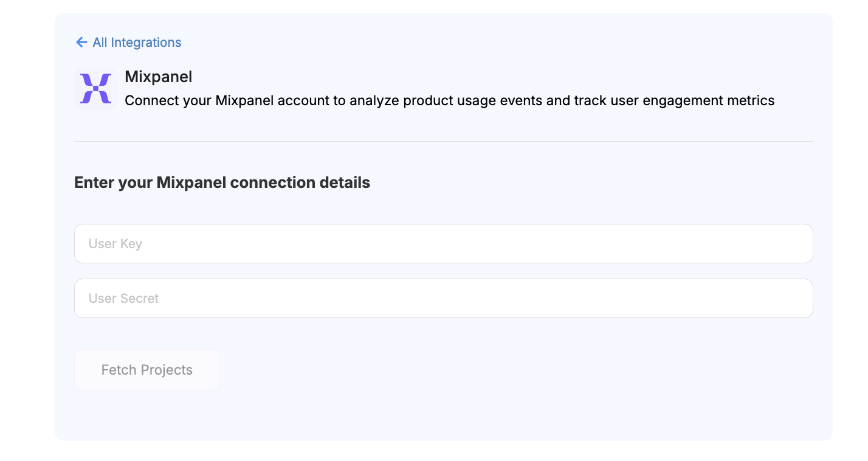Click the Mixpanel title heading
This screenshot has height=461, width=868.
[158, 77]
